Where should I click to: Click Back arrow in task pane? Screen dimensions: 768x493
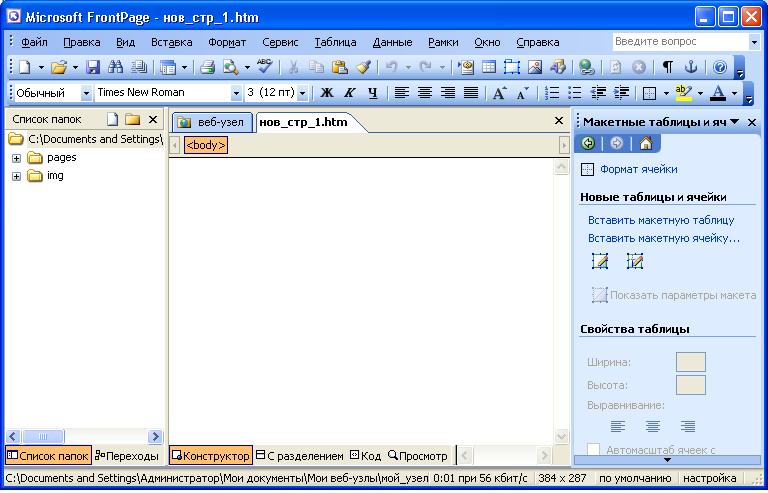pyautogui.click(x=588, y=143)
